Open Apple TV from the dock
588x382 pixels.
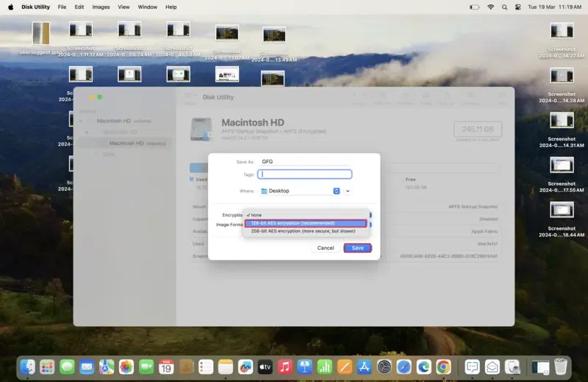tap(265, 367)
